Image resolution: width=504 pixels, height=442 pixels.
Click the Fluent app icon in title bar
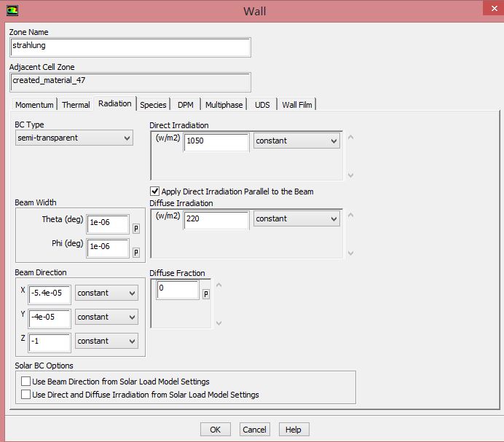click(x=14, y=10)
